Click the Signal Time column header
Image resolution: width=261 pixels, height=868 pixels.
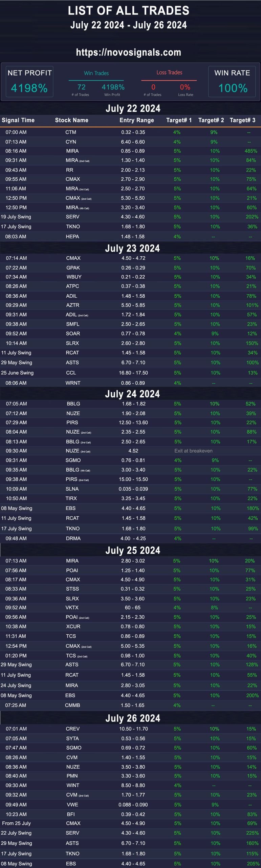click(x=18, y=120)
